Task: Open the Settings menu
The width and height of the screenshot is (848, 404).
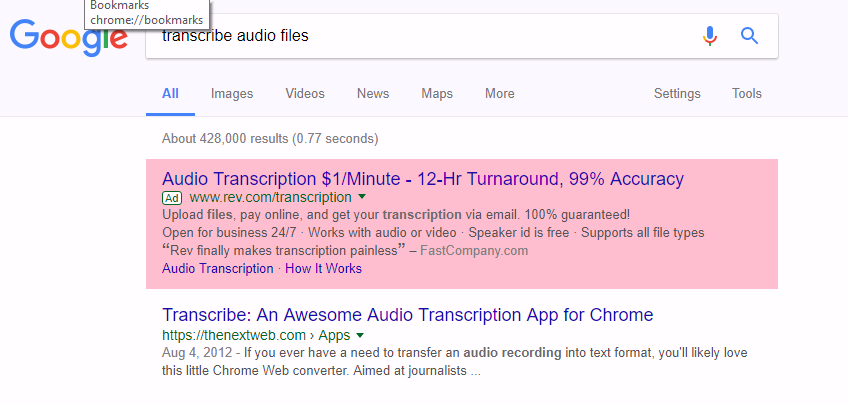Action: pyautogui.click(x=677, y=94)
